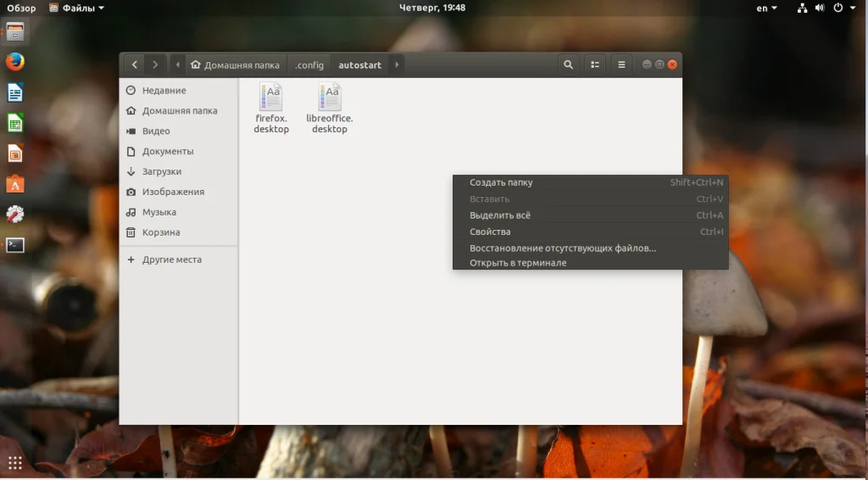Toggle the list/grid view icon
This screenshot has width=868, height=480.
pos(595,64)
